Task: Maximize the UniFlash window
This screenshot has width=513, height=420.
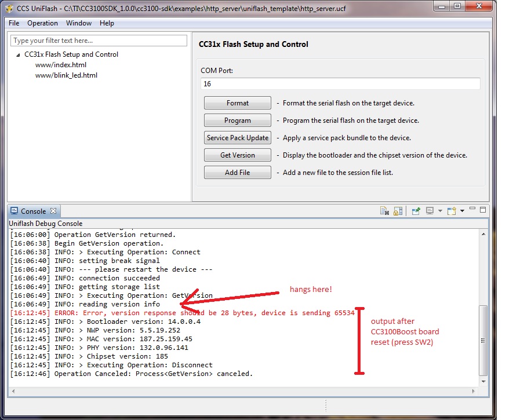Action: click(458, 6)
